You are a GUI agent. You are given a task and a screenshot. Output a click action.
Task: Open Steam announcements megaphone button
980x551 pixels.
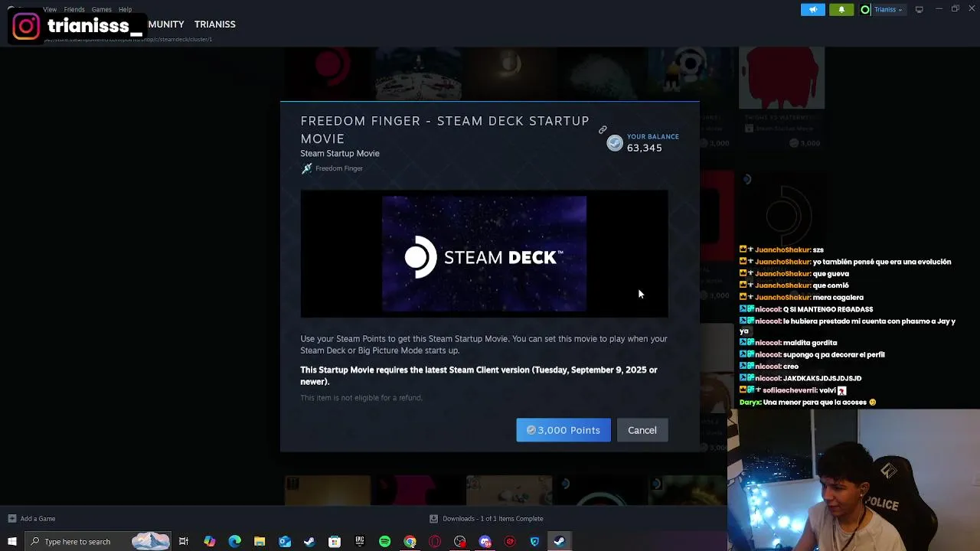click(x=813, y=9)
